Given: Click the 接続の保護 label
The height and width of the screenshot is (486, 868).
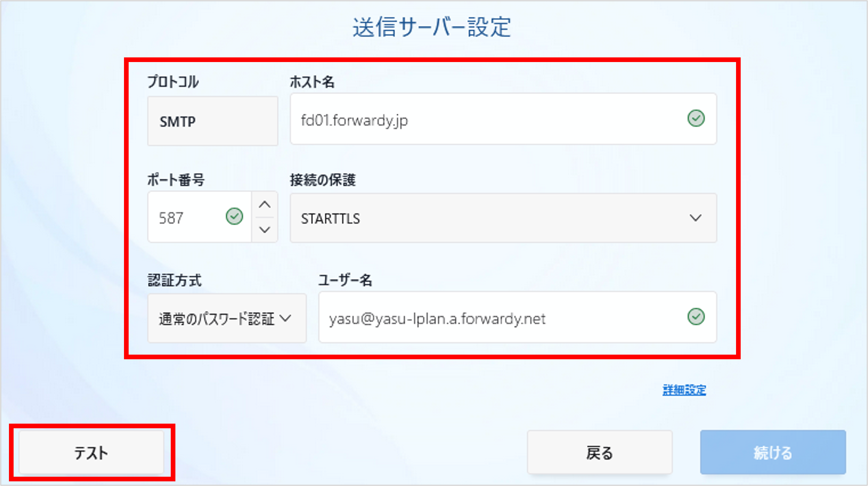Looking at the screenshot, I should 323,180.
